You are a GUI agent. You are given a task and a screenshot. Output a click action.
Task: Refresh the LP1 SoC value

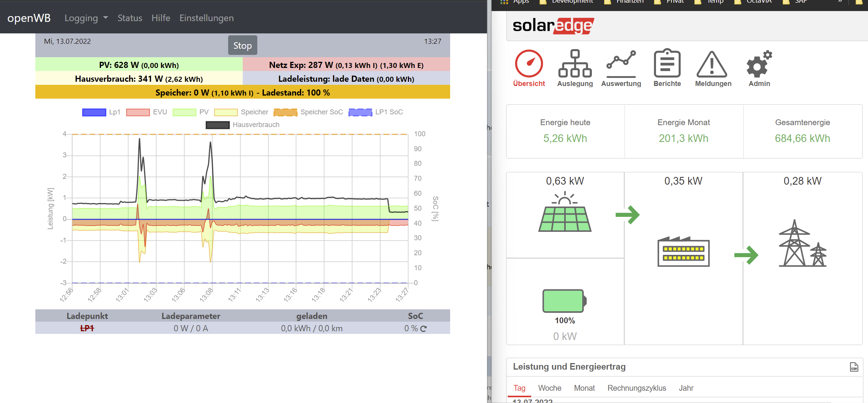click(x=424, y=329)
